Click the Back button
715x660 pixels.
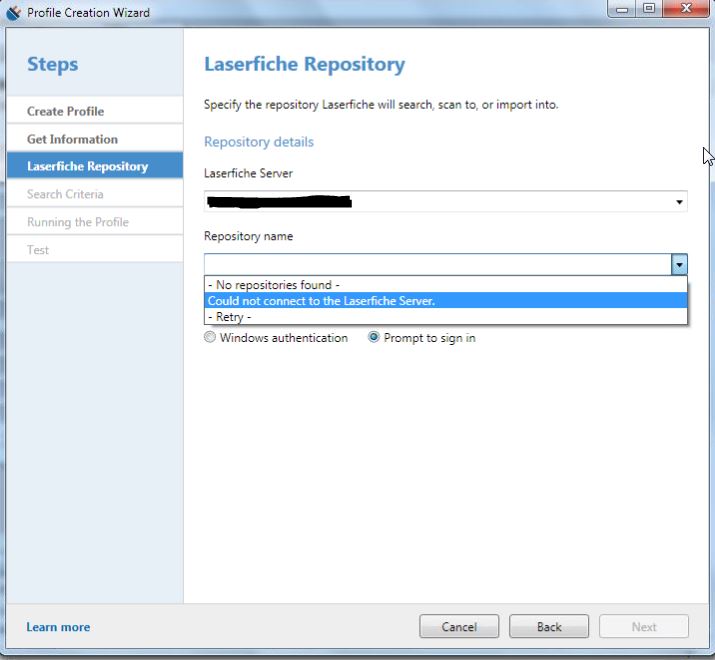click(x=549, y=627)
